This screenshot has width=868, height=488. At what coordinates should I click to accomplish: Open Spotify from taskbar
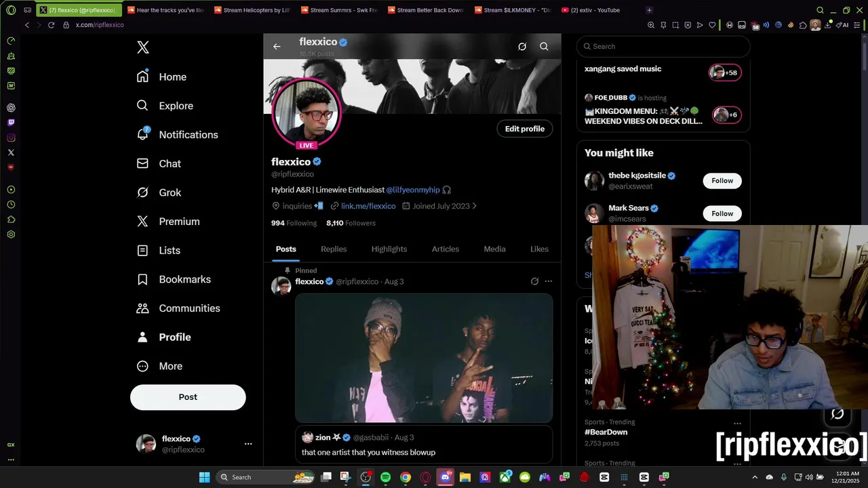pyautogui.click(x=385, y=477)
